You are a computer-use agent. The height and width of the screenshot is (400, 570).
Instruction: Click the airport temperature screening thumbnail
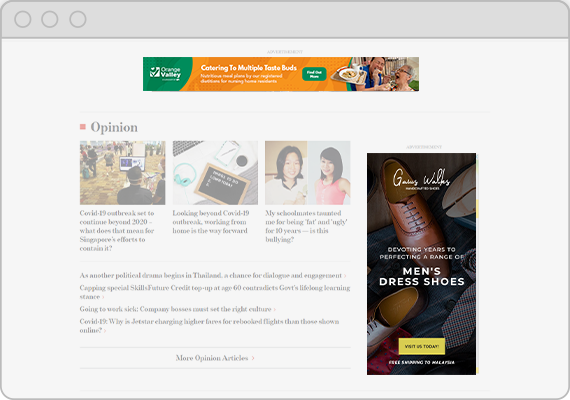123,173
